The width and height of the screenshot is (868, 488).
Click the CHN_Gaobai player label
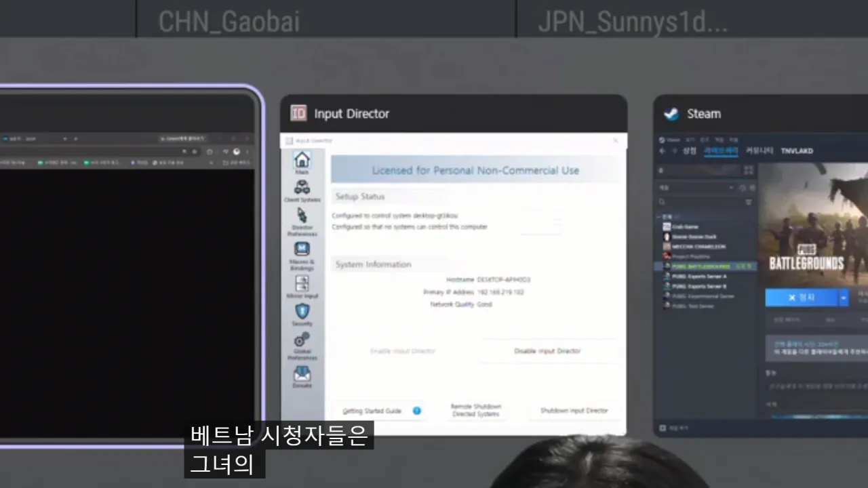[229, 22]
